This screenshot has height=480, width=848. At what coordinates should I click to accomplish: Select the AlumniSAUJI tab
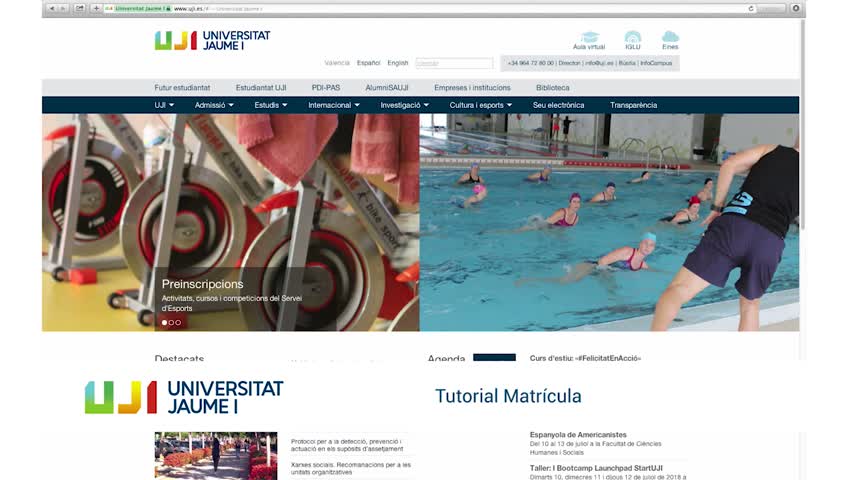pyautogui.click(x=387, y=88)
